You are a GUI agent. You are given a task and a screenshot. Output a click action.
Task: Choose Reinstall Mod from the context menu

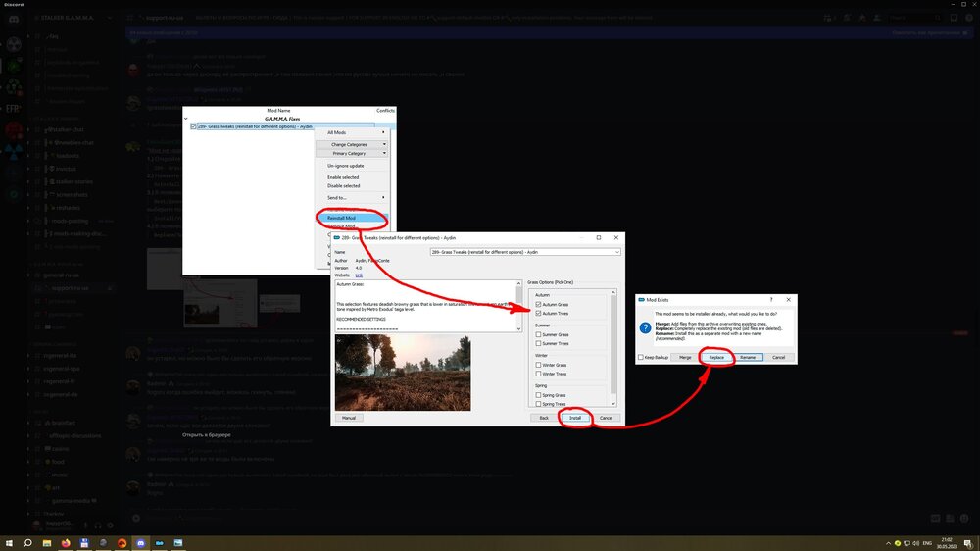pos(342,218)
